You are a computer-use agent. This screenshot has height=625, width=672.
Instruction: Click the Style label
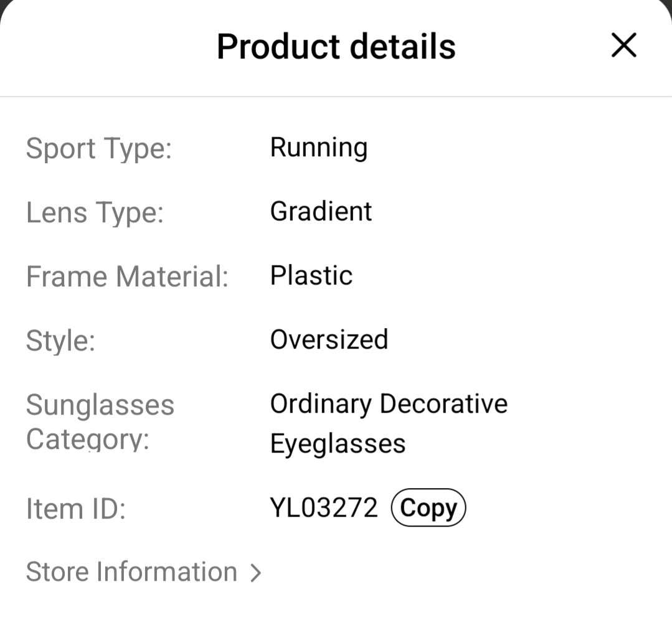[x=59, y=341]
